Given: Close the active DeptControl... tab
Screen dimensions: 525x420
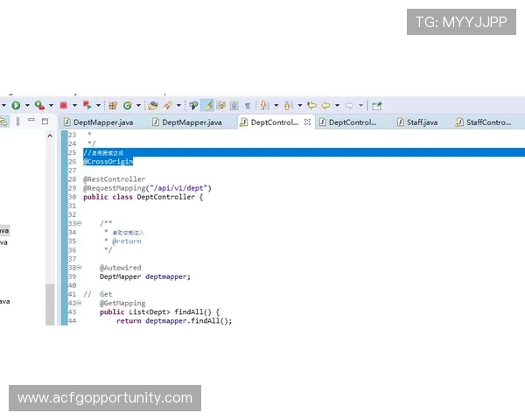Looking at the screenshot, I should click(x=307, y=122).
